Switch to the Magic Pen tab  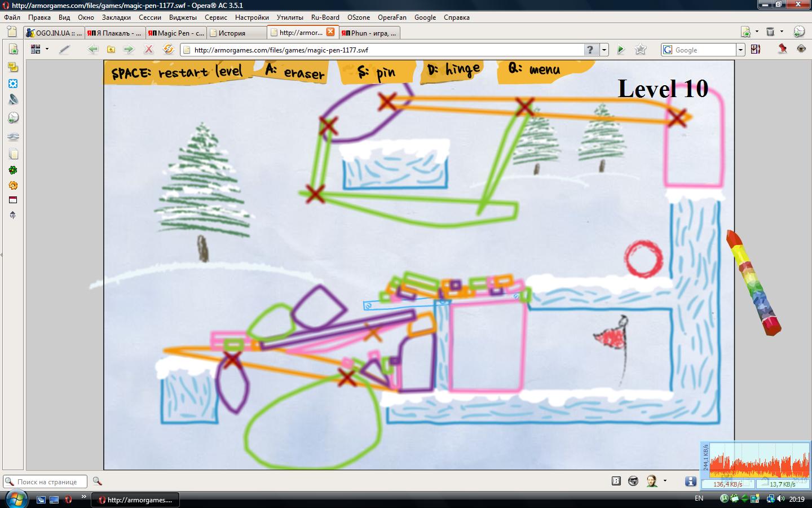pos(176,33)
